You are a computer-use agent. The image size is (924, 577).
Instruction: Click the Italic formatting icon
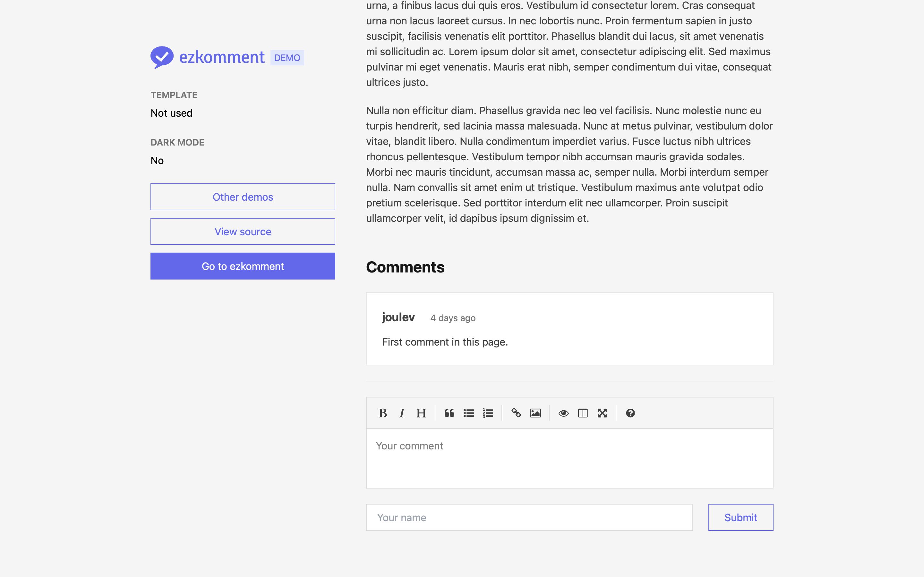[402, 413]
